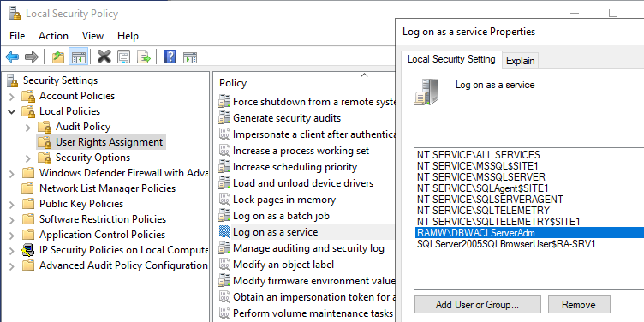Open the Properties toolbar icon

[x=123, y=57]
